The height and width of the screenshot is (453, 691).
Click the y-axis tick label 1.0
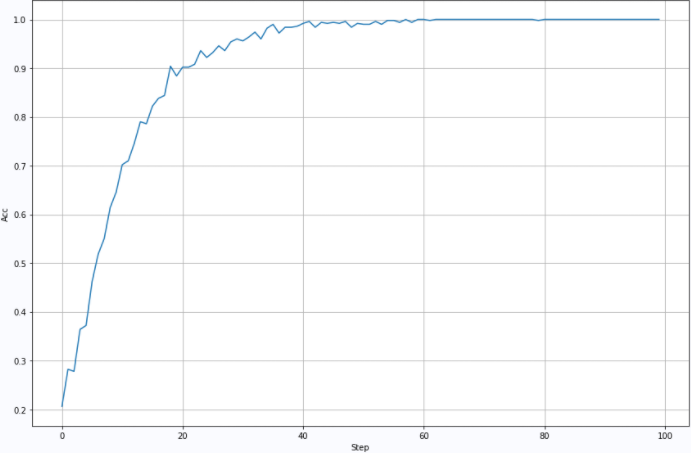(x=21, y=20)
